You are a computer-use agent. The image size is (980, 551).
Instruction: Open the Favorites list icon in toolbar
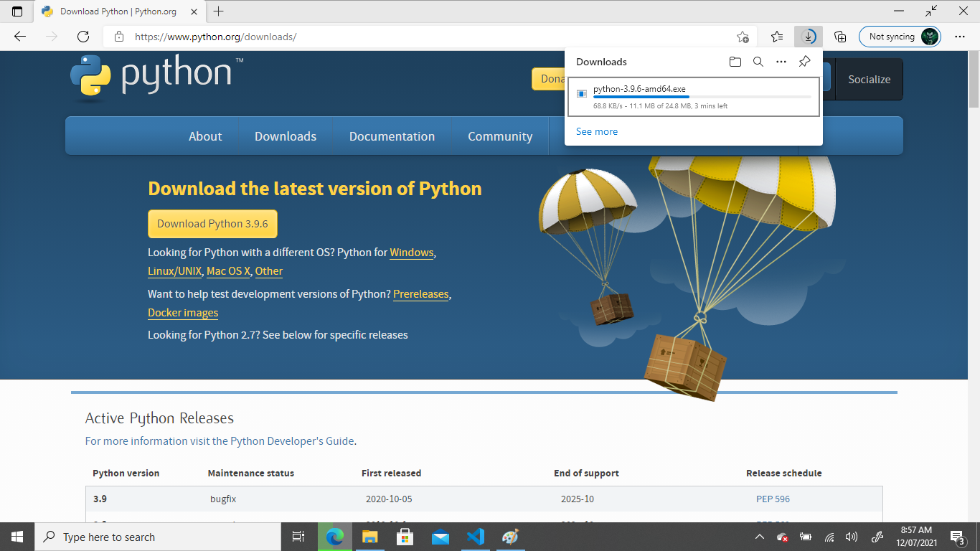point(777,37)
